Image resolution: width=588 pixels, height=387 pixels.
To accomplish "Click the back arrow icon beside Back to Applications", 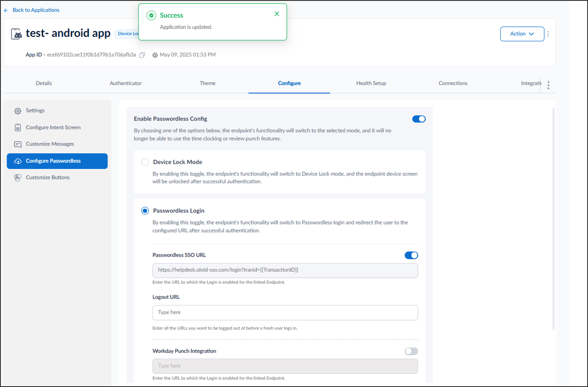I will pos(6,10).
